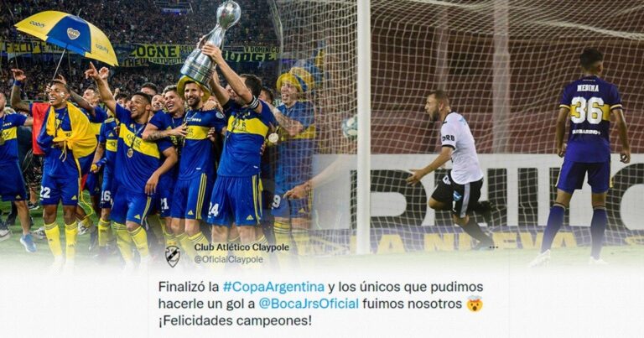The image size is (644, 338).
Task: Click the number 24 on the shorts
Action: tap(213, 209)
